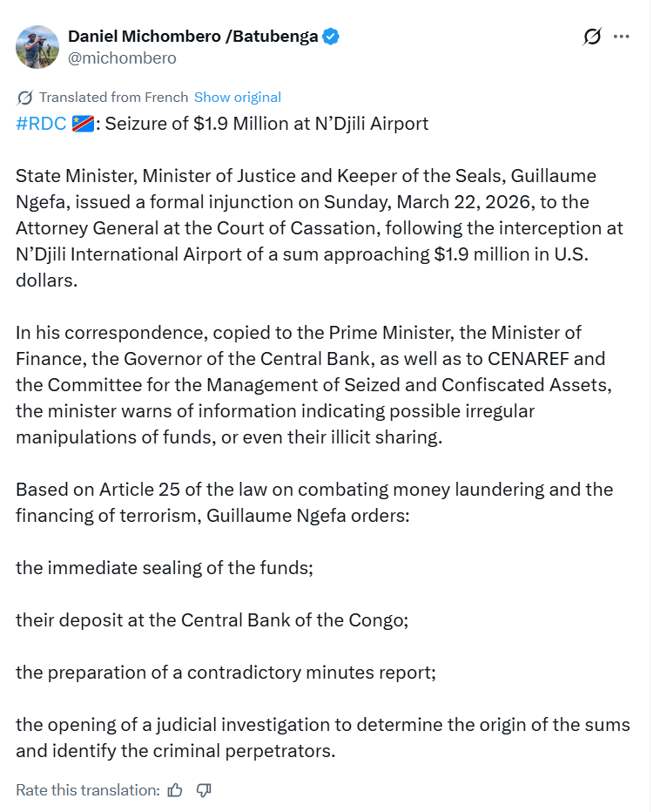Toggle "Show original" French text
The width and height of the screenshot is (667, 812).
click(237, 97)
